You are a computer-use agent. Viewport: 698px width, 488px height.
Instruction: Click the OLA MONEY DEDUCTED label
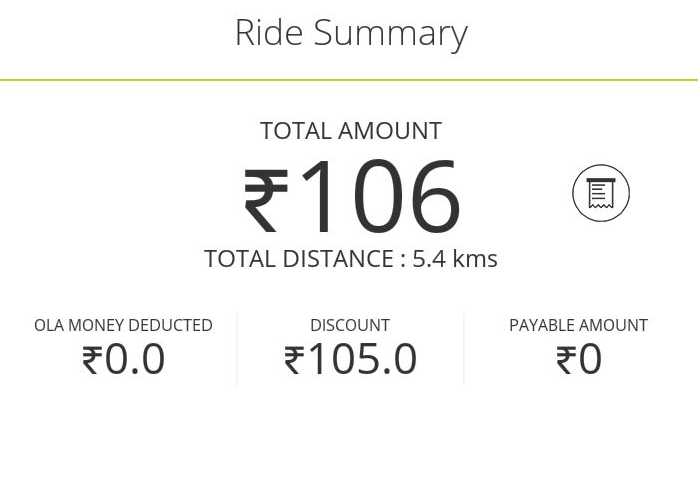pos(123,325)
